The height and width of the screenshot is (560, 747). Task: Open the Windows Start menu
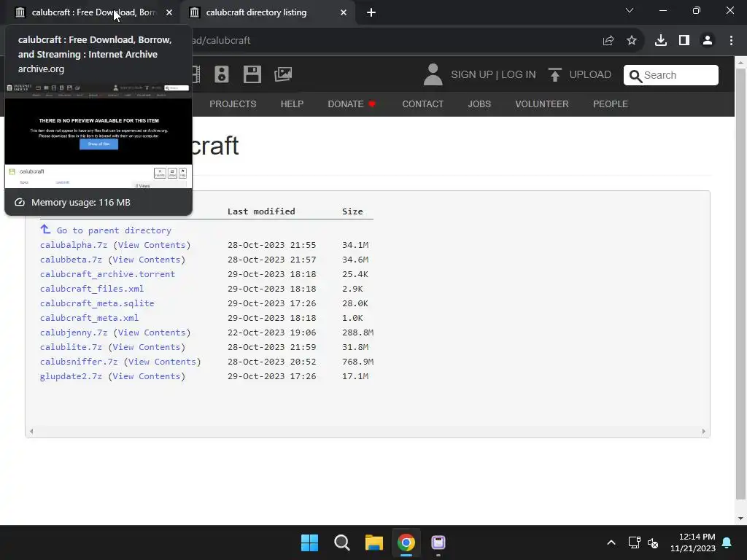tap(309, 542)
